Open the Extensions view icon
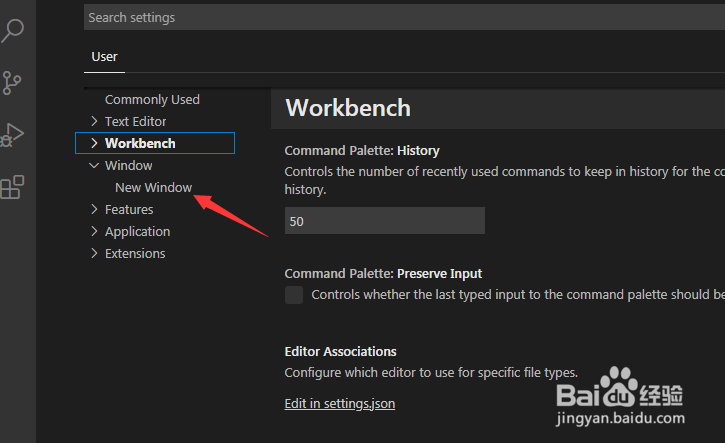 (x=12, y=187)
